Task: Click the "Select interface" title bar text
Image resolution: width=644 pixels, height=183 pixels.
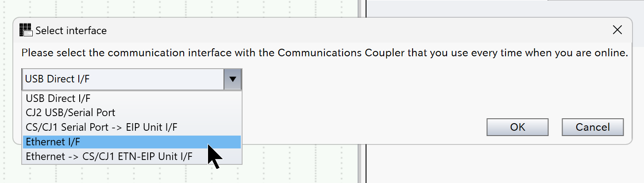Action: pyautogui.click(x=71, y=31)
